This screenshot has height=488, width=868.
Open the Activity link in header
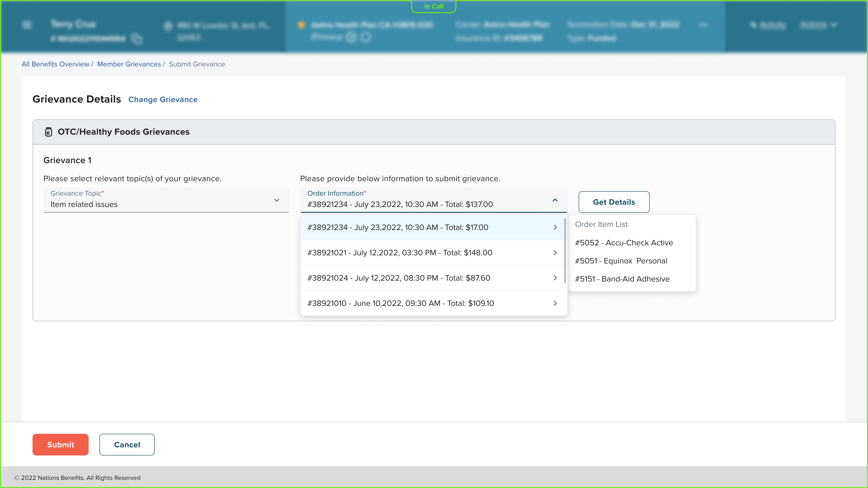(x=768, y=25)
